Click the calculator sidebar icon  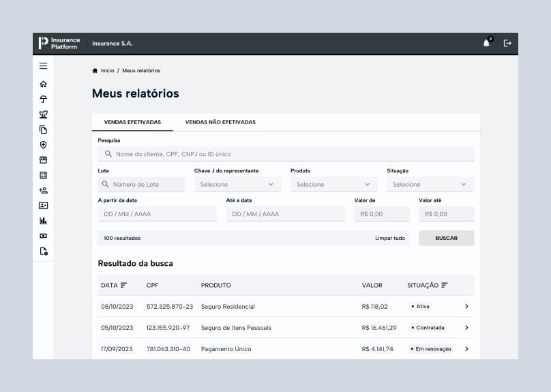[43, 175]
